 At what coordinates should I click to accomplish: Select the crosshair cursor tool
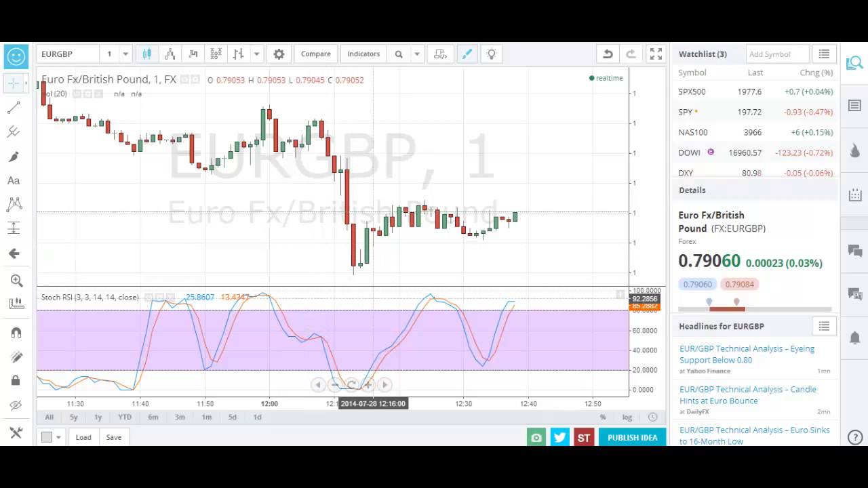(14, 83)
